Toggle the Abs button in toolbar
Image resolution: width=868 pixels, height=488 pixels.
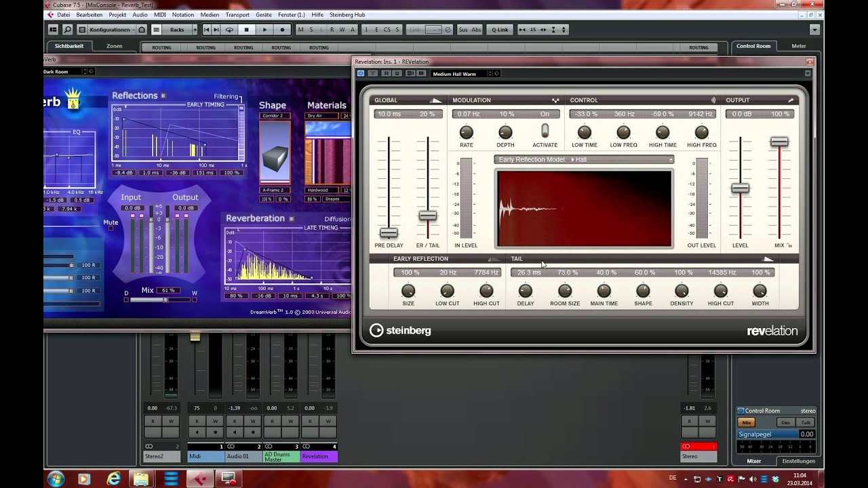(x=476, y=30)
